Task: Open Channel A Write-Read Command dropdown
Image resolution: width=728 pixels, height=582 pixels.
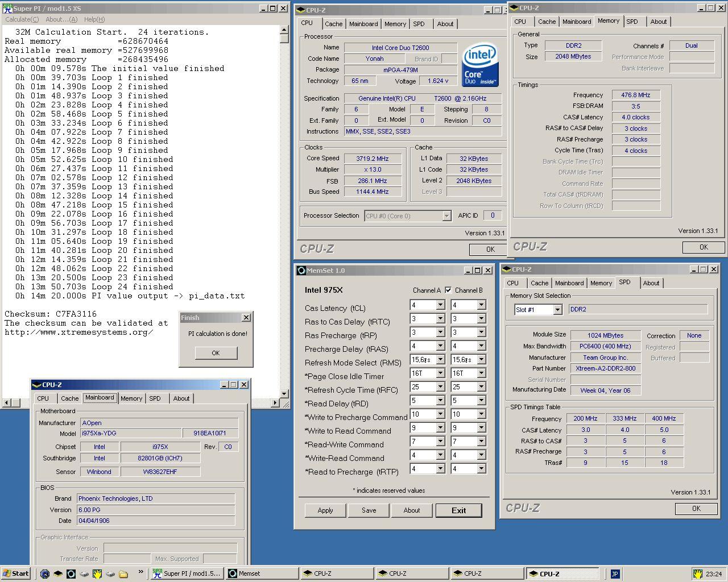Action: (x=440, y=455)
